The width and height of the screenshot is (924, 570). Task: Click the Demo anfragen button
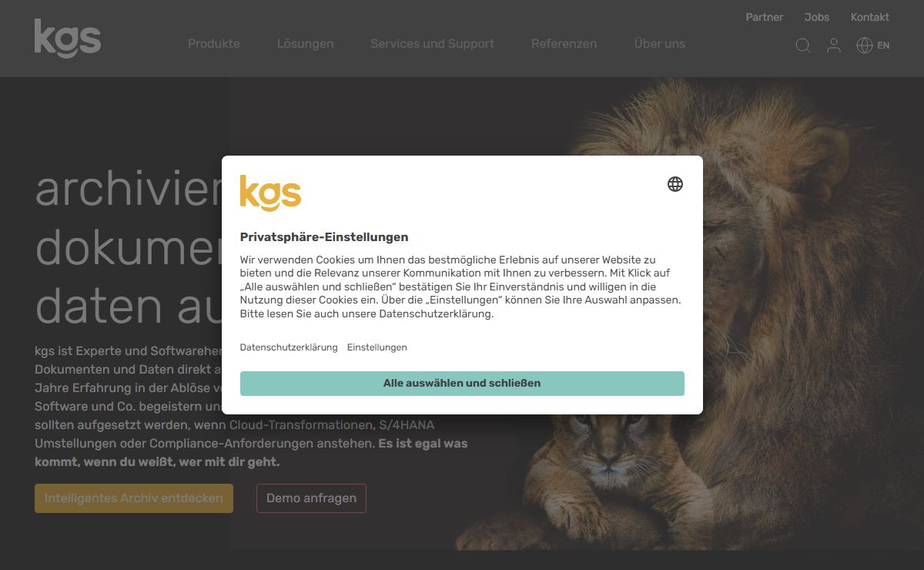click(x=312, y=498)
